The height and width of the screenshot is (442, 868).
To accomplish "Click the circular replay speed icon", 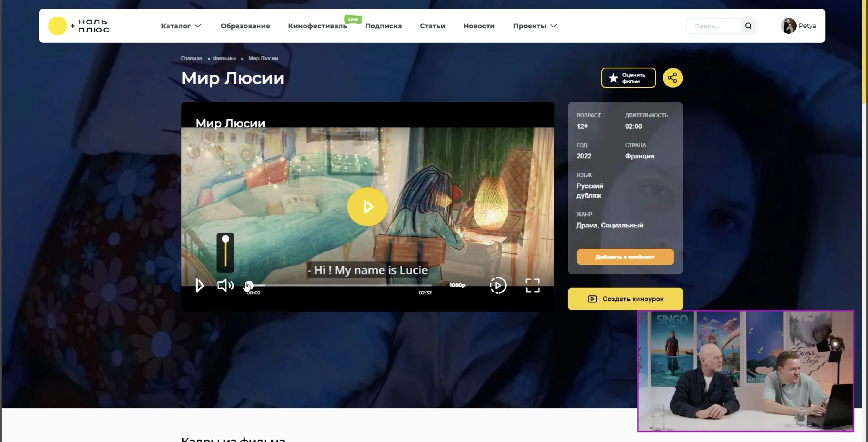I will pos(498,285).
